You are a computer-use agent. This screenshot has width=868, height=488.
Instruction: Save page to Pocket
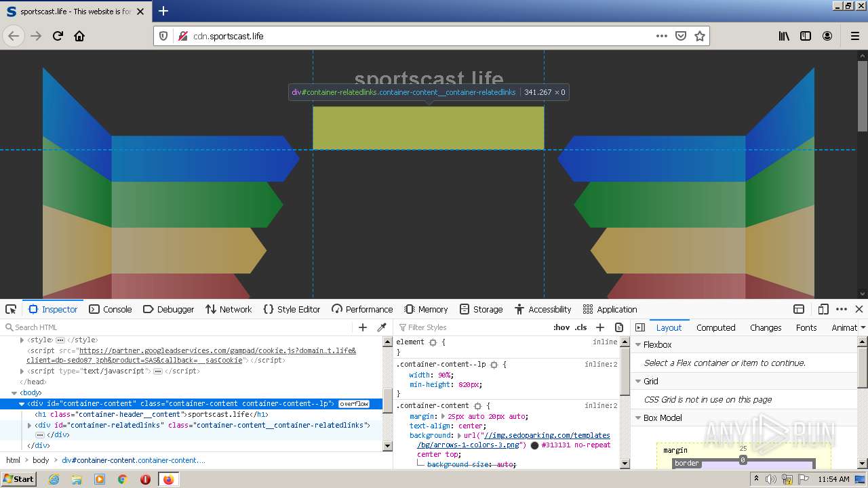(681, 36)
